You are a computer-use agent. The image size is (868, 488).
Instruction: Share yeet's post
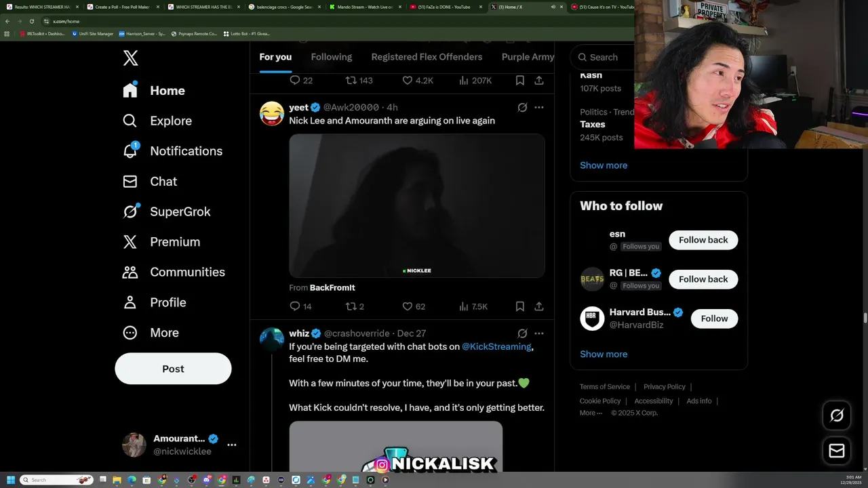(539, 306)
